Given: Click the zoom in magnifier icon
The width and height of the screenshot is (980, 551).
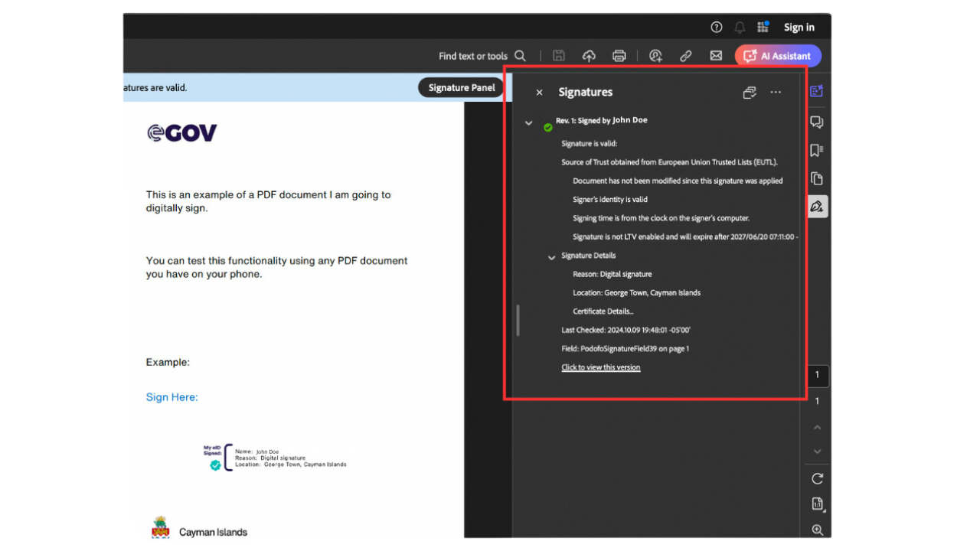Looking at the screenshot, I should [817, 530].
